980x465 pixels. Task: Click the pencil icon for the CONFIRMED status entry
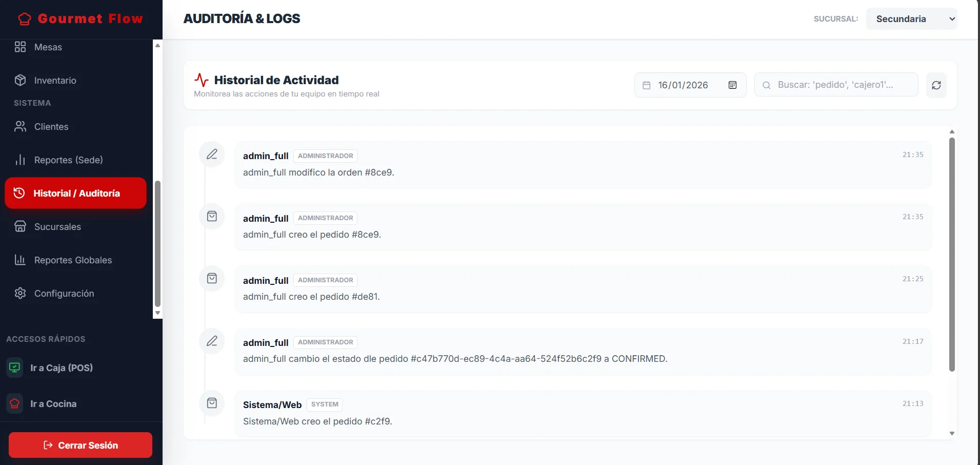212,341
